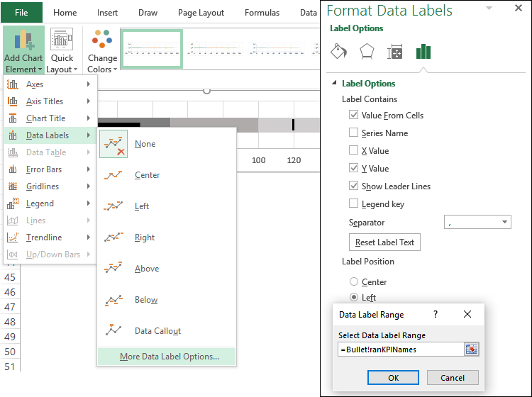
Task: Choose the second chart style thumbnail
Action: 214,48
